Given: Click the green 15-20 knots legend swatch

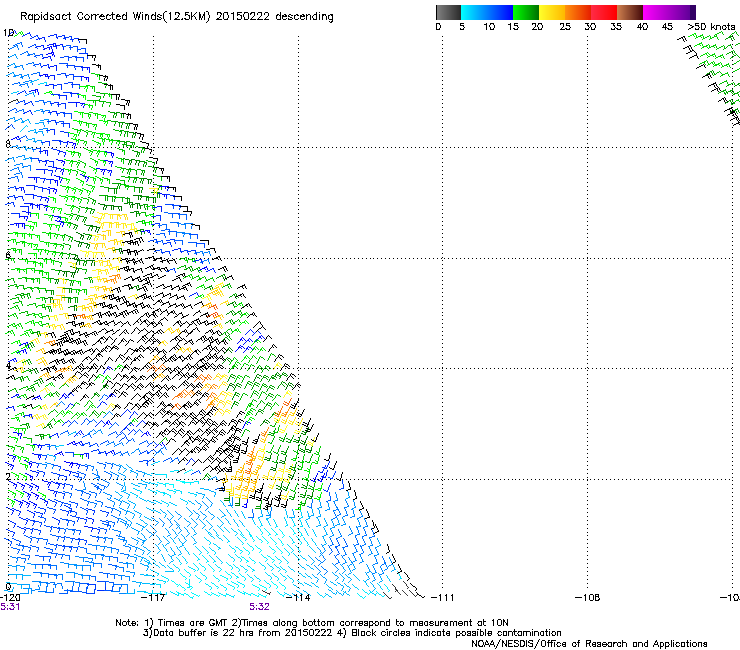Looking at the screenshot, I should click(526, 12).
